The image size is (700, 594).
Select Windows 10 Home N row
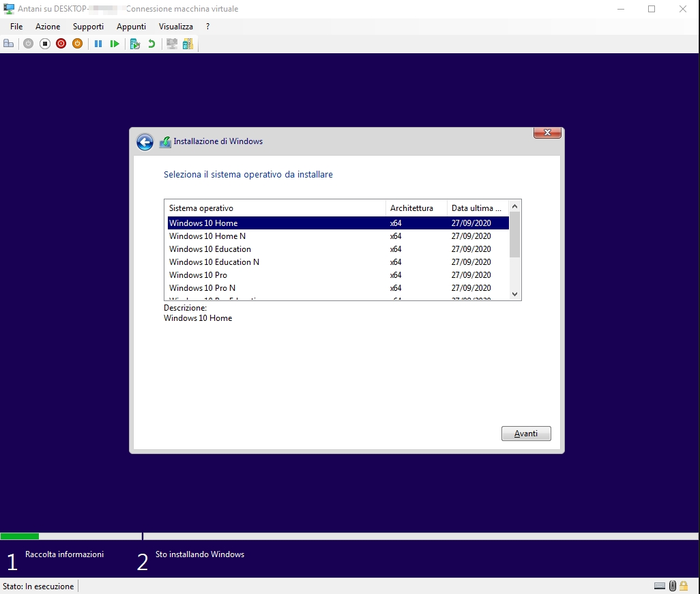point(338,236)
